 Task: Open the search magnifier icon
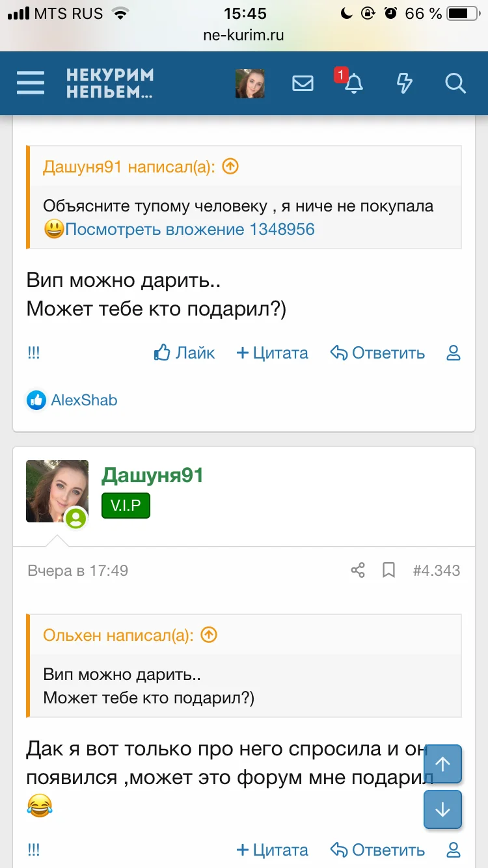(x=455, y=83)
